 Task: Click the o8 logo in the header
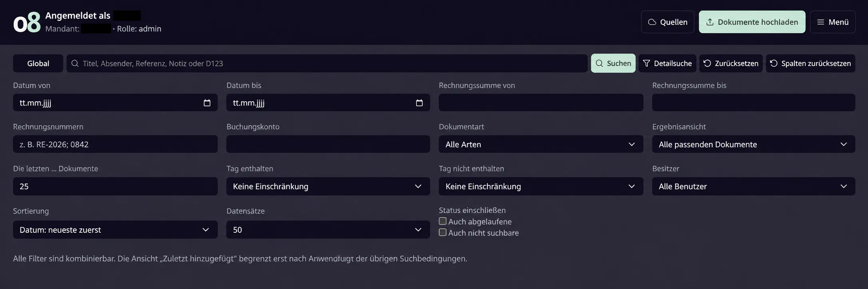tap(27, 22)
